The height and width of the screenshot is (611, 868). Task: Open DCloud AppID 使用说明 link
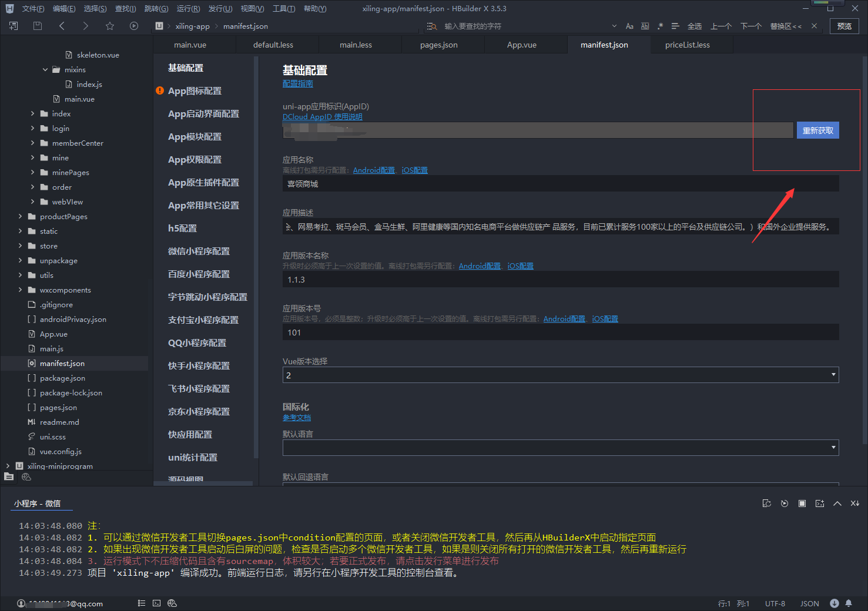pos(323,117)
